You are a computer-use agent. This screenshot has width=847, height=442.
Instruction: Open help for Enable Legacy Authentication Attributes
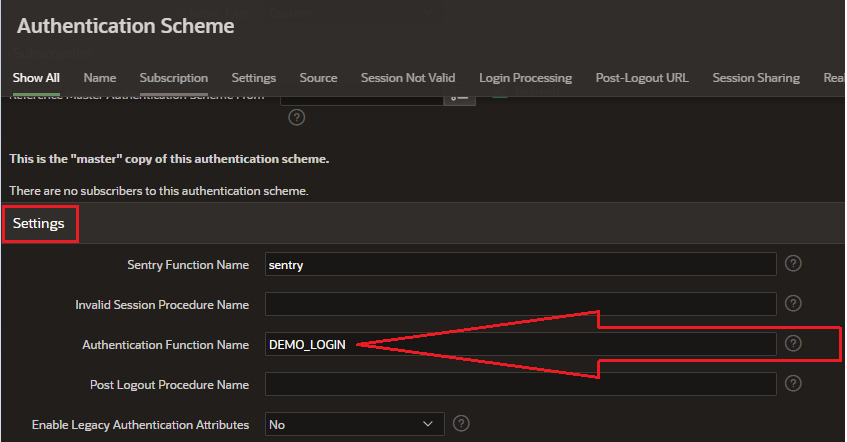[x=461, y=424]
